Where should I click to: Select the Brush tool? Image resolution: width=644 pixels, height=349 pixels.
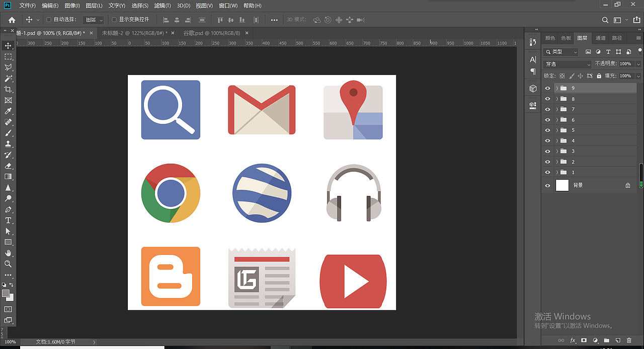tap(8, 133)
